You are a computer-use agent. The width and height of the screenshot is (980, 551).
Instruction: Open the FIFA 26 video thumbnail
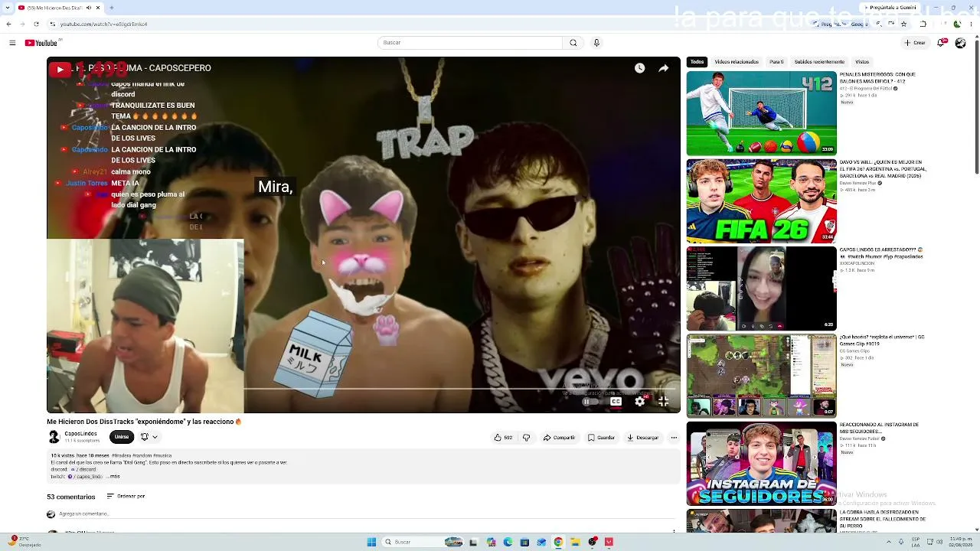pyautogui.click(x=762, y=201)
